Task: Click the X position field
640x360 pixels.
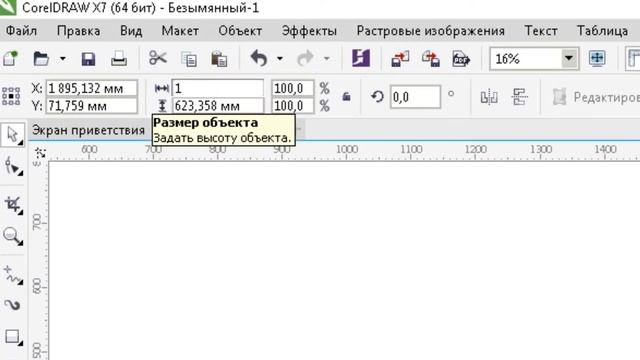Action: pyautogui.click(x=91, y=88)
